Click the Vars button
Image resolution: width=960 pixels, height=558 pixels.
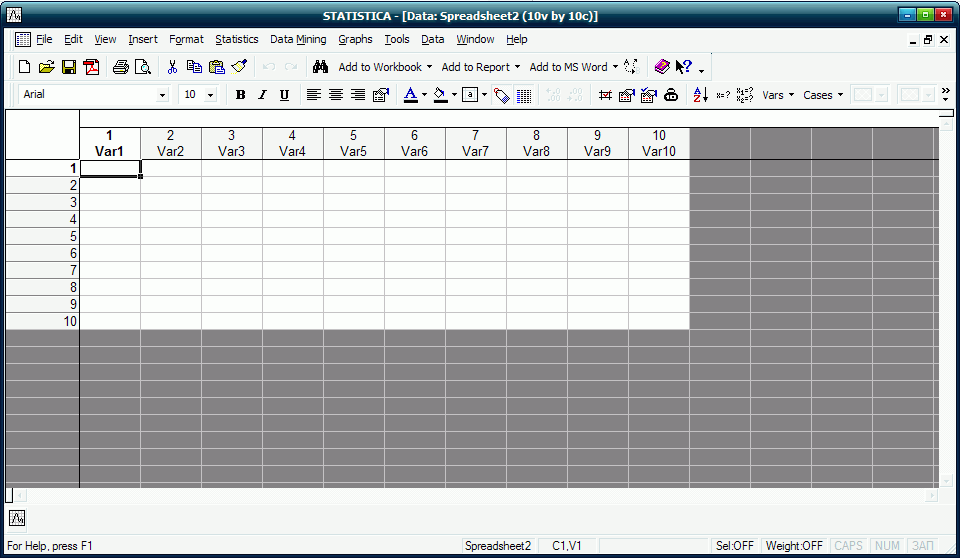coord(778,95)
